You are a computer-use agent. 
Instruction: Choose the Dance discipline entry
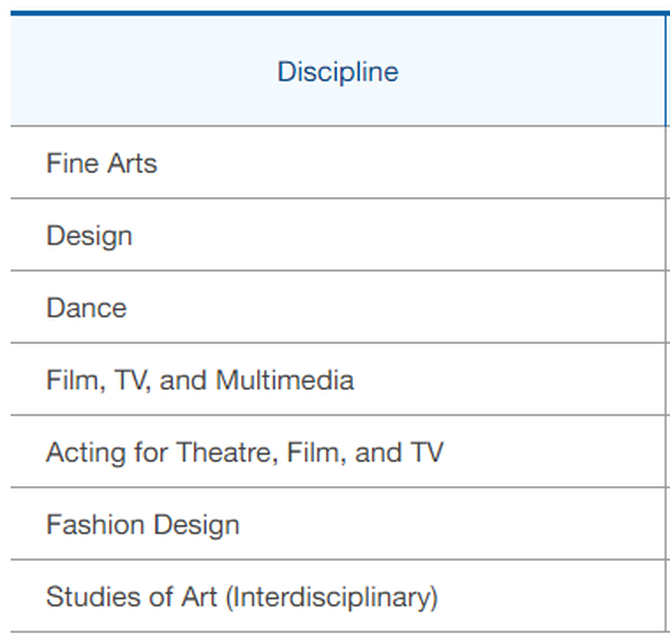[338, 307]
